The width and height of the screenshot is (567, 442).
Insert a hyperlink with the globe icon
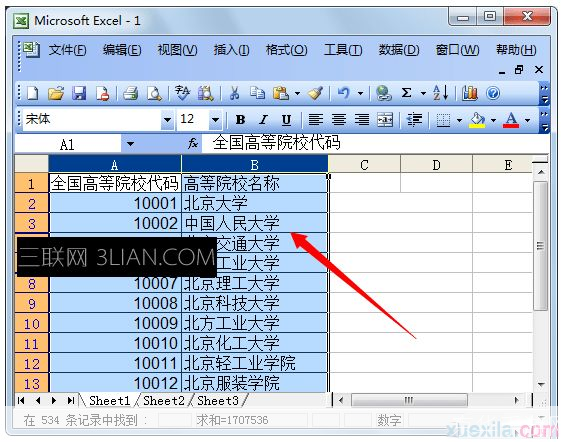(x=383, y=93)
